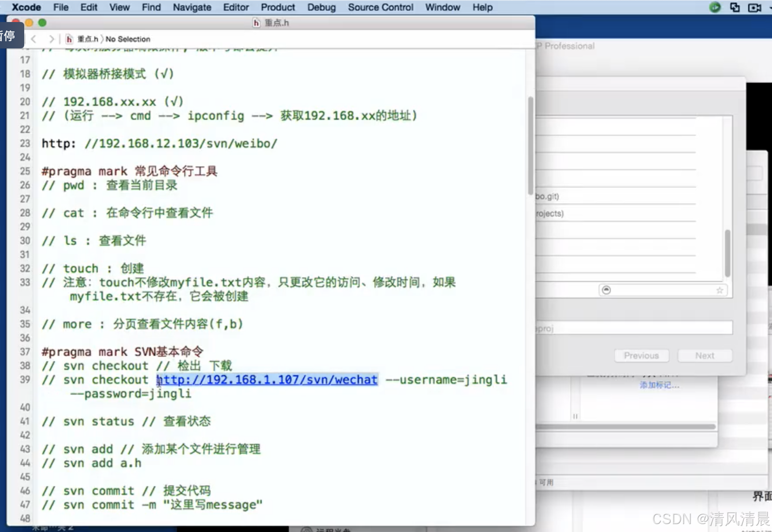Click the highlighted svn wechat URL

pos(267,380)
